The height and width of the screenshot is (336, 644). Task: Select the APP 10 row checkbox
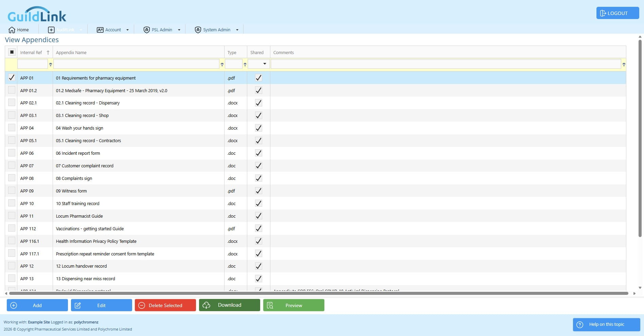pyautogui.click(x=12, y=203)
